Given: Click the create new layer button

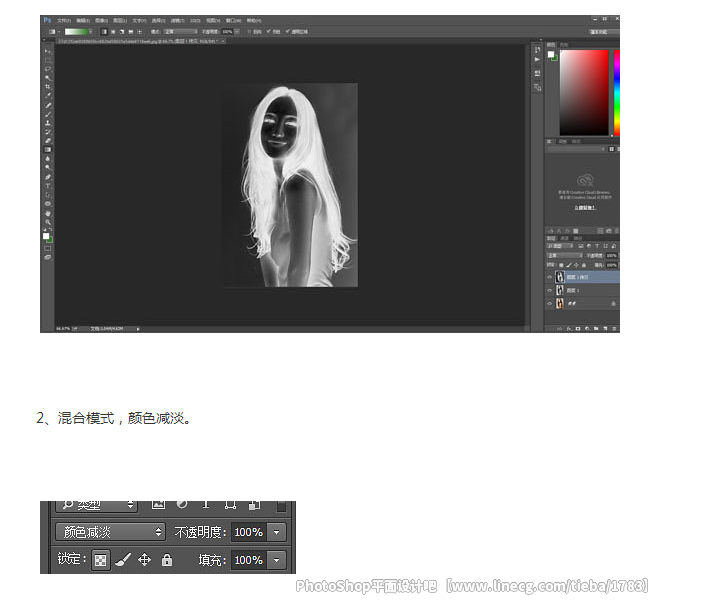Looking at the screenshot, I should (605, 329).
